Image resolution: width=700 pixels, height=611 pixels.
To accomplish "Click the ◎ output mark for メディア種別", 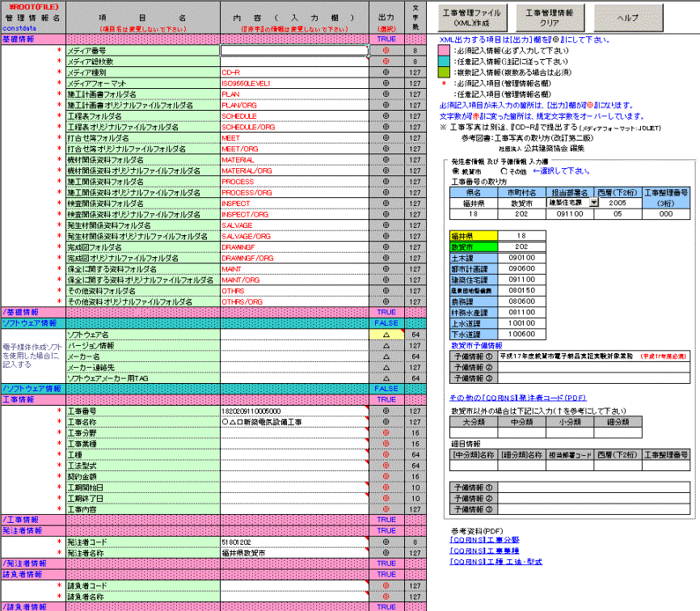I will pos(386,72).
